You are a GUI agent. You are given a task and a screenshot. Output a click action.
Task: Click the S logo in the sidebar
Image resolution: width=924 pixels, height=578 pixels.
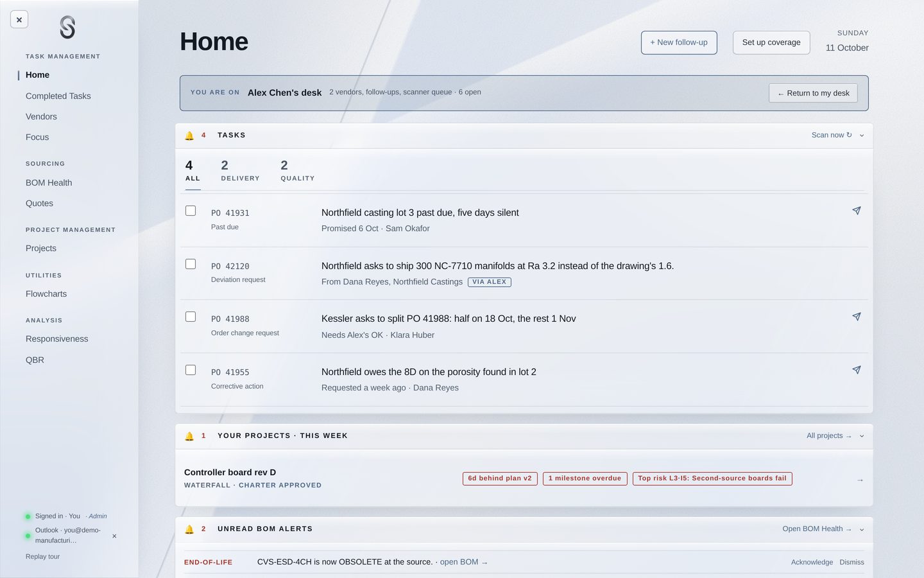point(67,28)
